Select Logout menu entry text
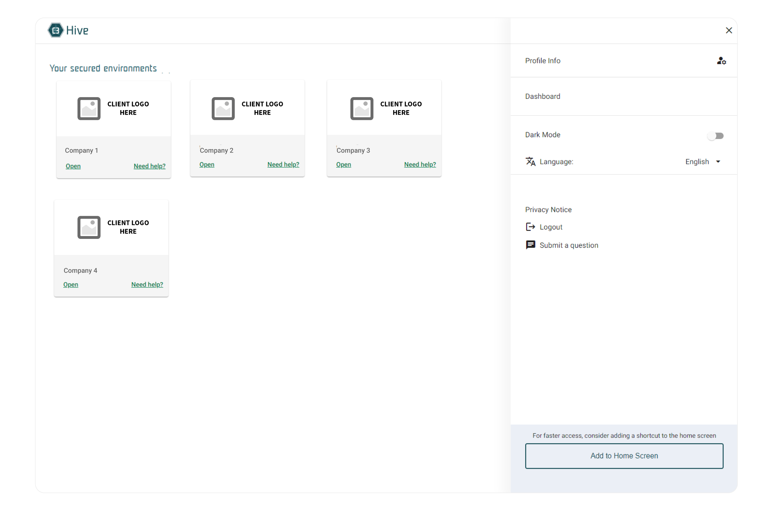This screenshot has height=532, width=772. point(551,227)
